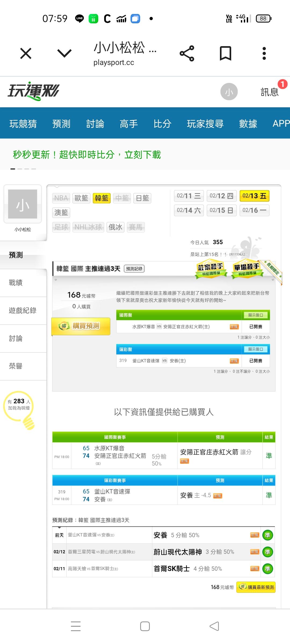The height and width of the screenshot is (644, 290).
Task: Open 高手 in the blue navigation bar
Action: coord(129,124)
